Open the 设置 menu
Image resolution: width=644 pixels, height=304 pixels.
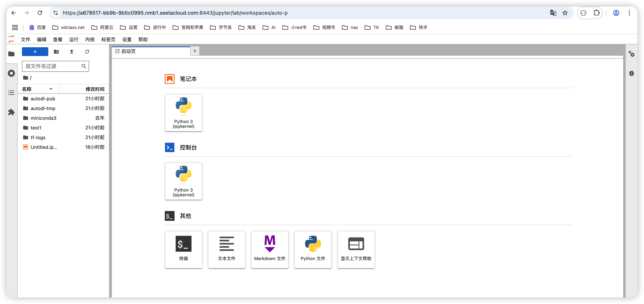pyautogui.click(x=127, y=40)
